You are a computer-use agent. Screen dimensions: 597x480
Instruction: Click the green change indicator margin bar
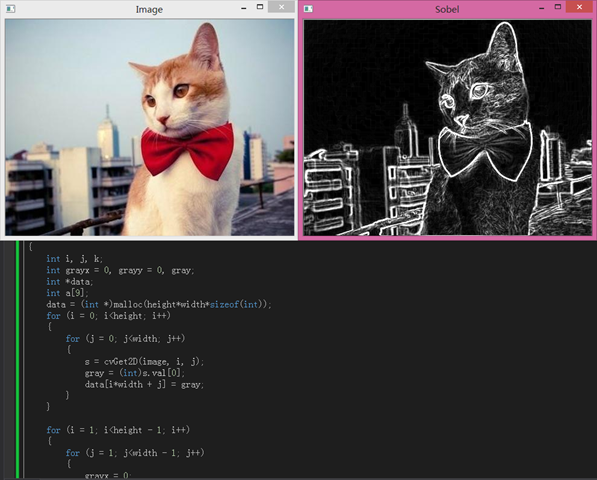point(18,359)
